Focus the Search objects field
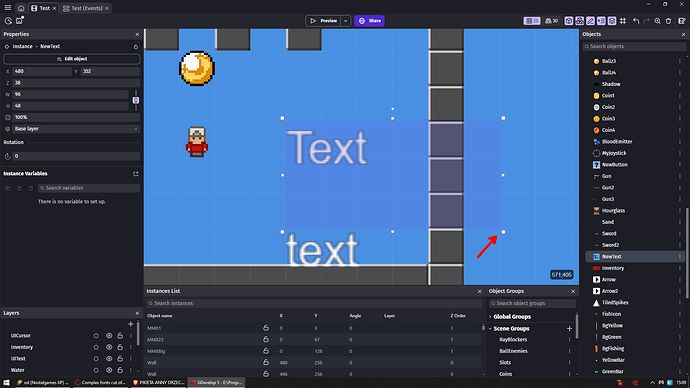 pos(634,46)
